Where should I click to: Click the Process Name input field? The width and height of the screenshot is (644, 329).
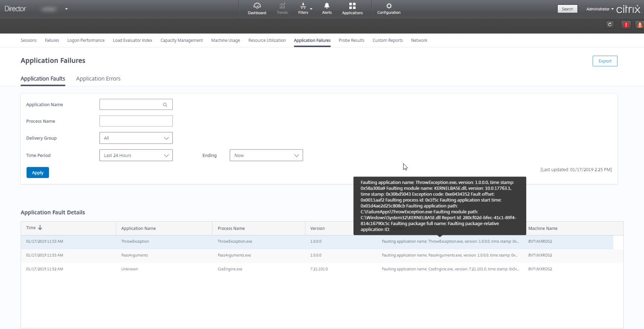[136, 121]
